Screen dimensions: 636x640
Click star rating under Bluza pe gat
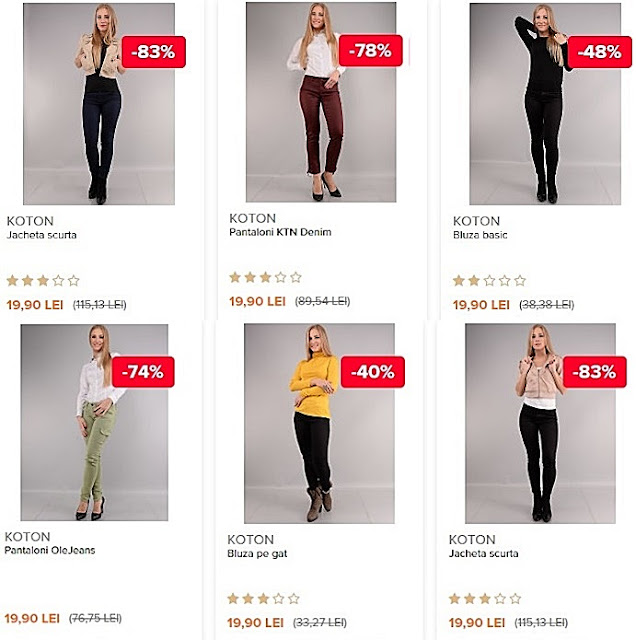pyautogui.click(x=263, y=599)
